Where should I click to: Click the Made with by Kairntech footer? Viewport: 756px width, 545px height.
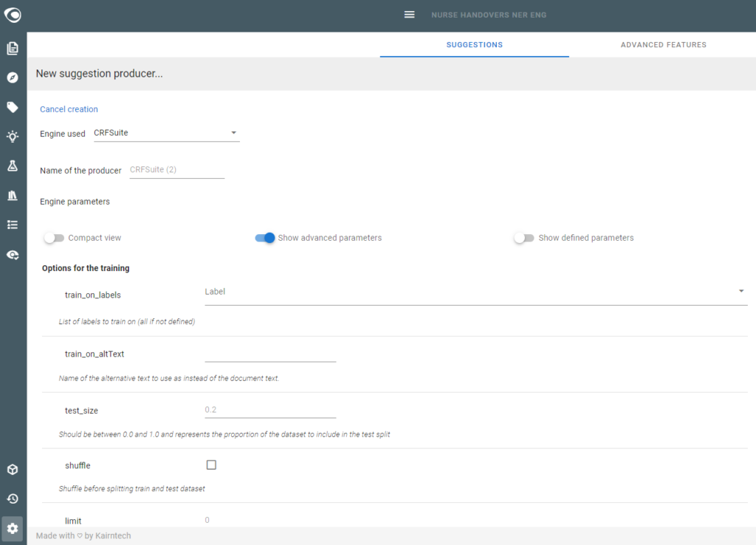[83, 536]
